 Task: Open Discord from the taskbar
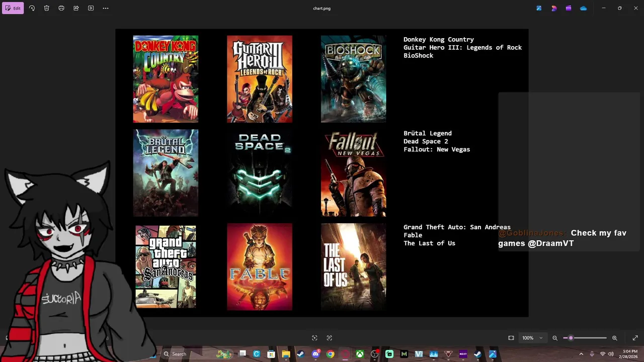315,354
